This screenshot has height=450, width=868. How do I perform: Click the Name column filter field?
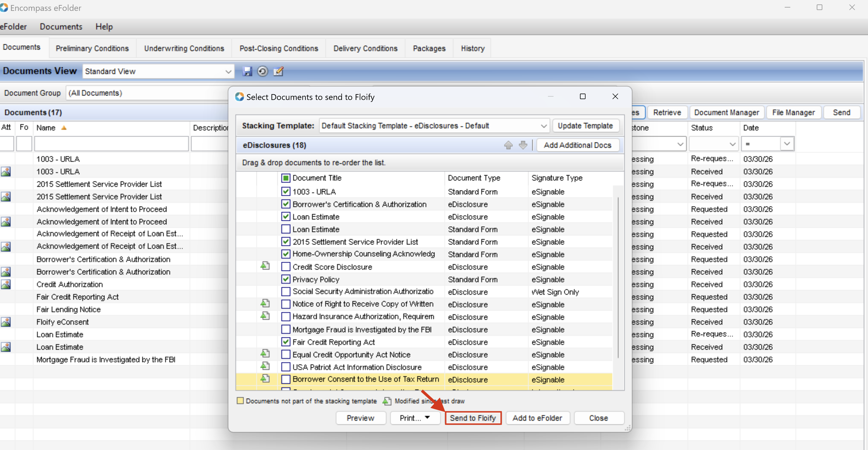tap(111, 144)
